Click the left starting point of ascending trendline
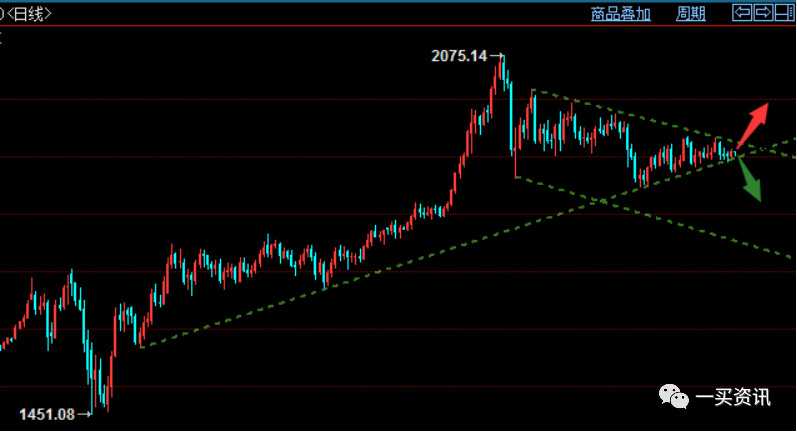 coord(142,347)
